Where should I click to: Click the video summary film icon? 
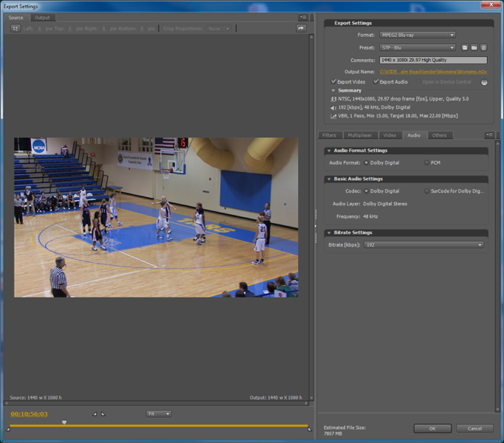point(333,99)
